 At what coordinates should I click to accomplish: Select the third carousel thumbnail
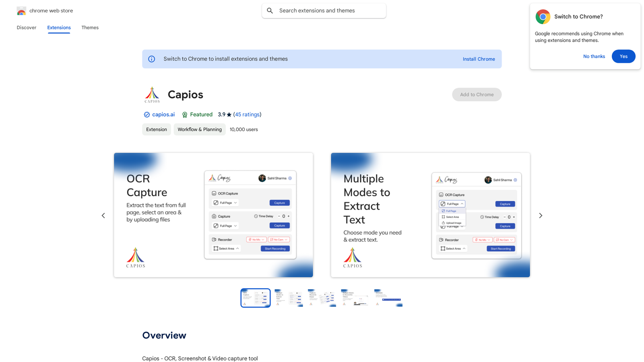322,298
